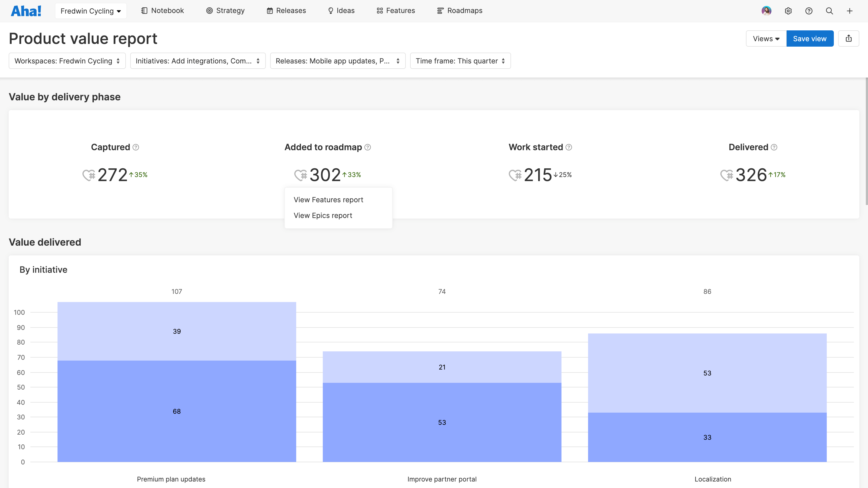Click the Save view button
The width and height of the screenshot is (868, 488).
[810, 38]
